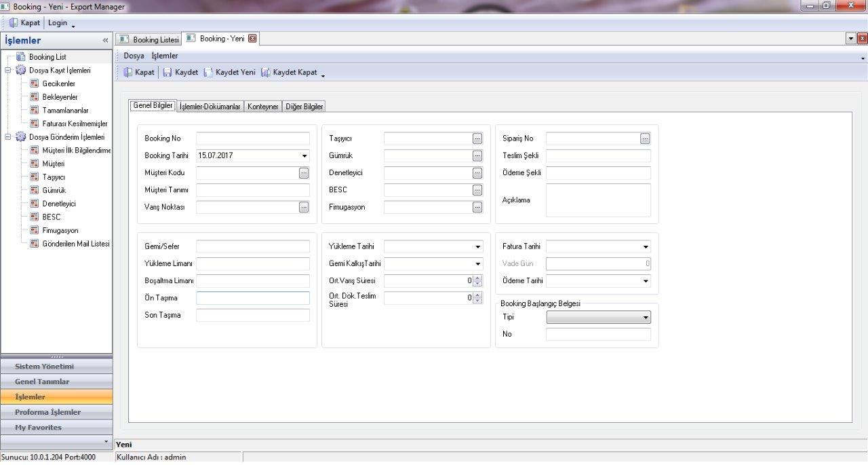Open Booking List tree item
The width and height of the screenshot is (868, 465).
coord(47,57)
